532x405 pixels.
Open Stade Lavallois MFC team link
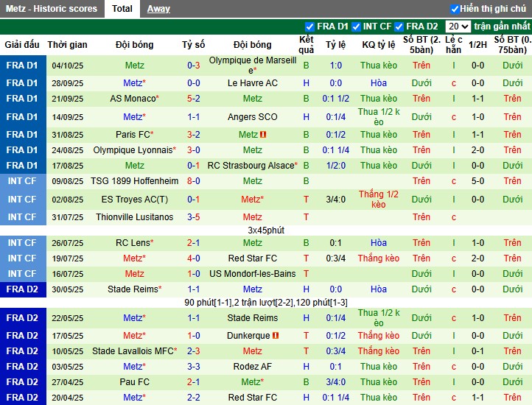[133, 351]
